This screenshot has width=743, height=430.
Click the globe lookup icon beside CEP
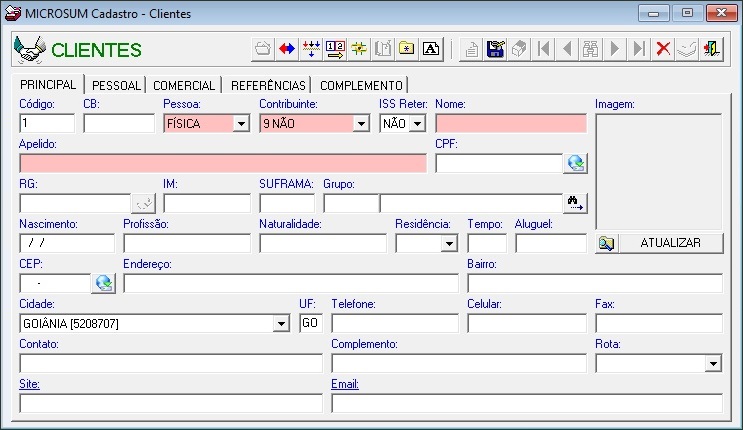click(x=104, y=283)
